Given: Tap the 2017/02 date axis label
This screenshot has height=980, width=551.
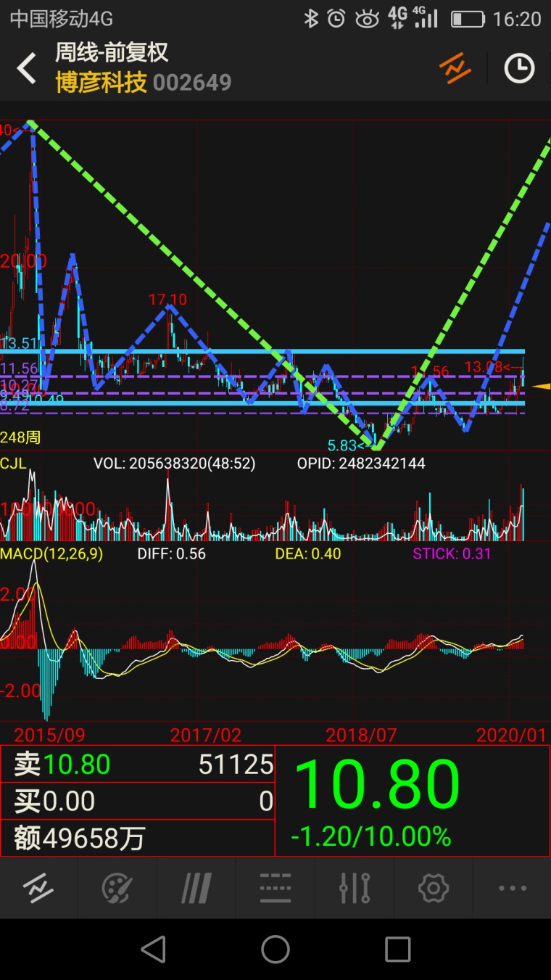Looking at the screenshot, I should tap(206, 734).
